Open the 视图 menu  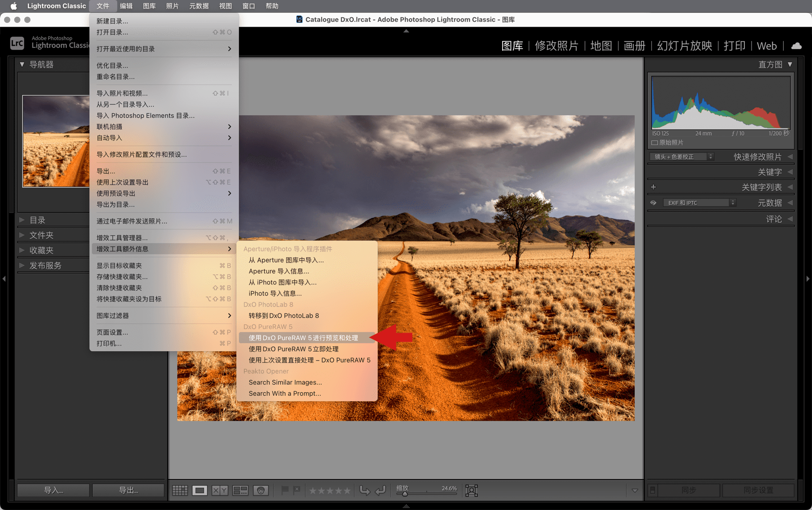click(x=225, y=6)
